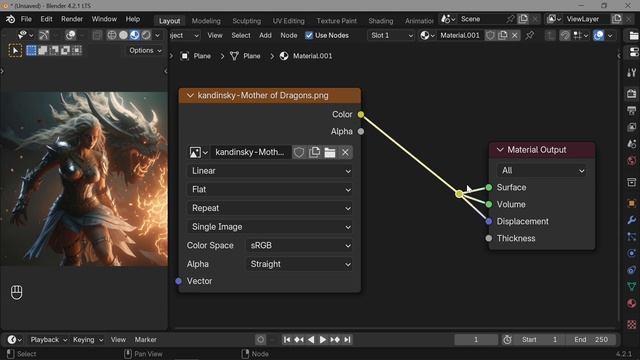
Task: Select the Select Box tool
Action: point(15,51)
